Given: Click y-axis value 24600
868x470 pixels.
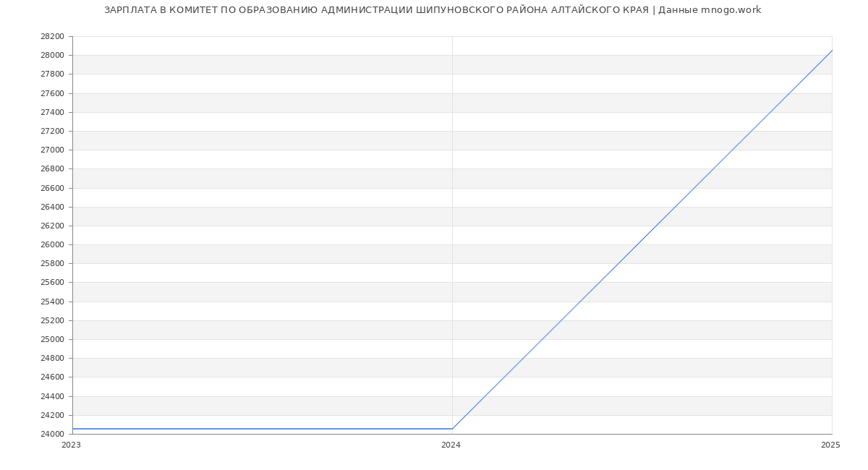Looking at the screenshot, I should tap(52, 377).
